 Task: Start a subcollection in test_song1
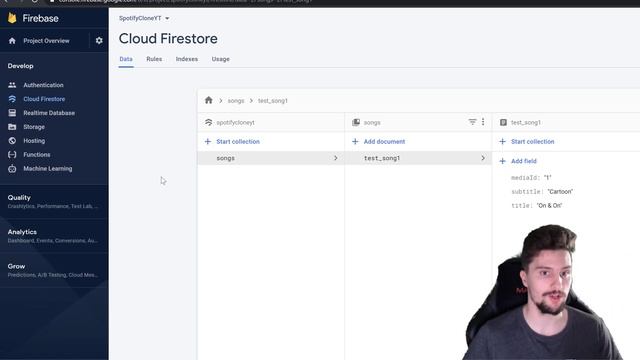[x=532, y=141]
